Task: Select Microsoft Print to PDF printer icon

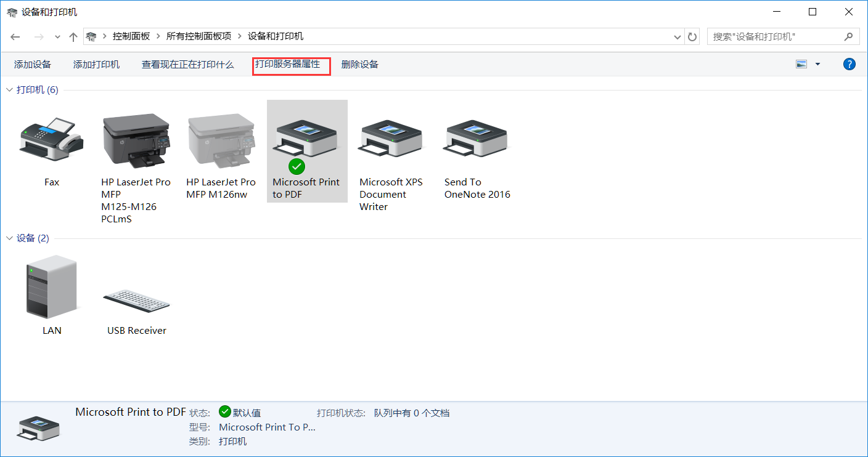Action: (x=307, y=139)
